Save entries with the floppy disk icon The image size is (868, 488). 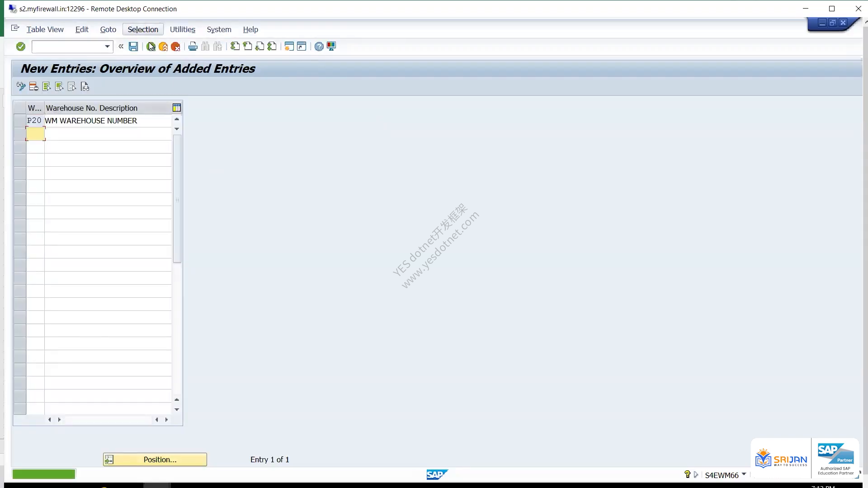tap(133, 47)
